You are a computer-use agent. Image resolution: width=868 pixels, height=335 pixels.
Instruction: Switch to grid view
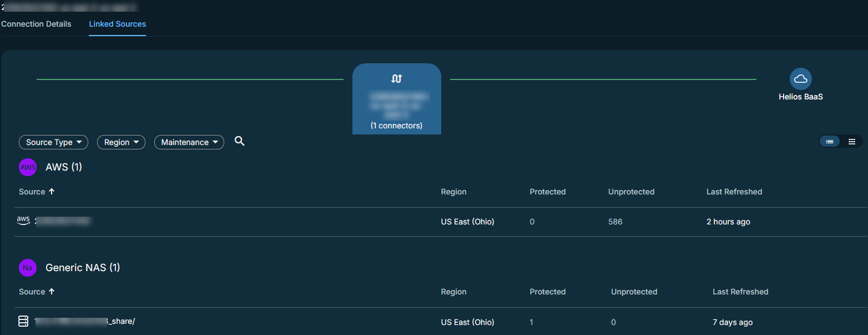click(x=852, y=142)
